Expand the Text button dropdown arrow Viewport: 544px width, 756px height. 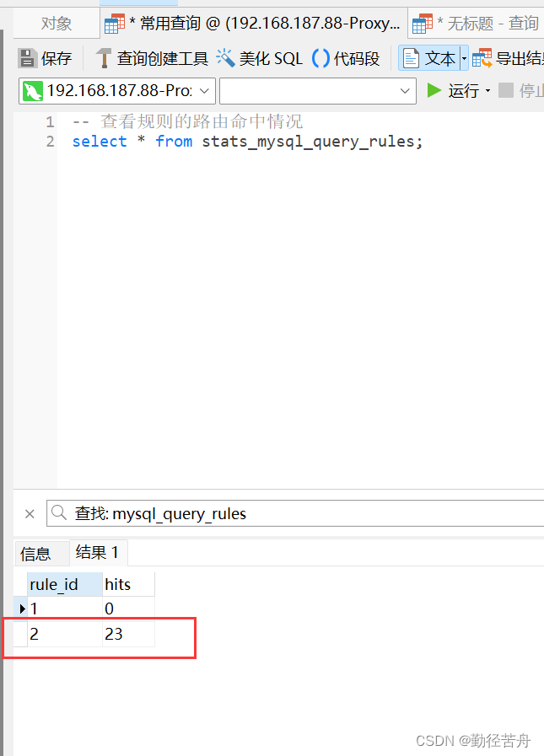click(464, 58)
